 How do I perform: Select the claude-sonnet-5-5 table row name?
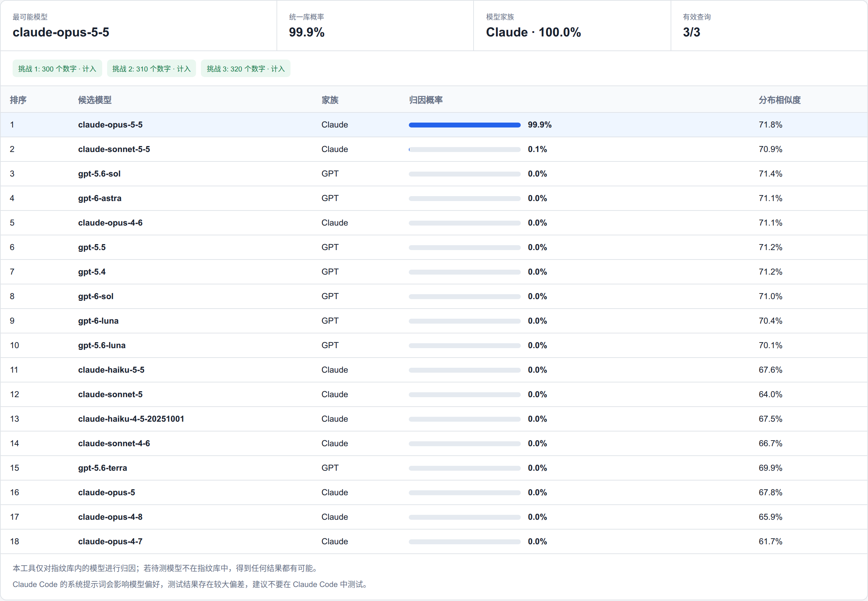[x=114, y=149]
